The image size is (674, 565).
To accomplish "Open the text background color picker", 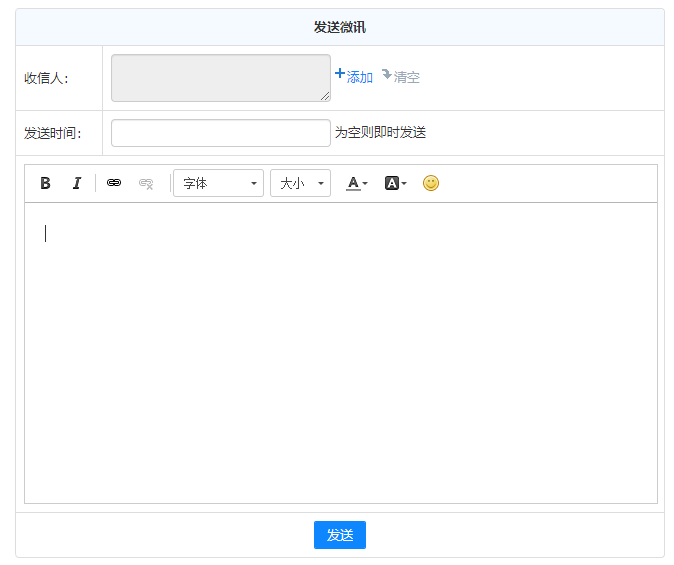I will pos(396,183).
